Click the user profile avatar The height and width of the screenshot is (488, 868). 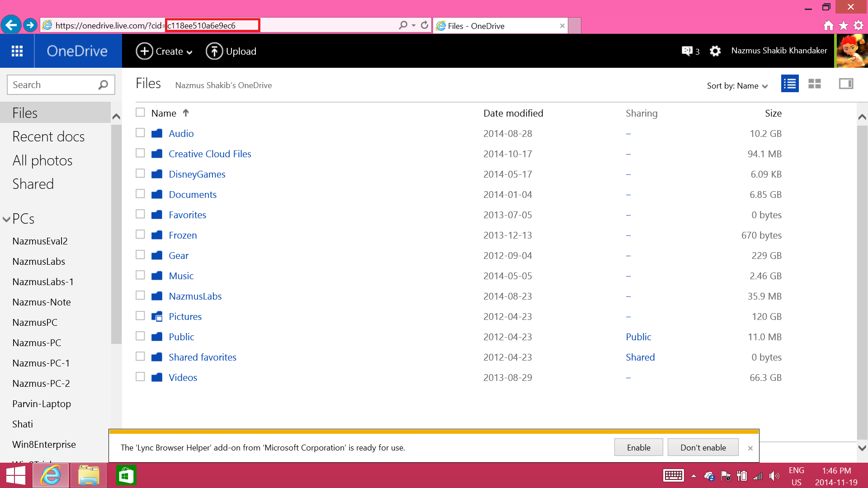click(x=852, y=51)
